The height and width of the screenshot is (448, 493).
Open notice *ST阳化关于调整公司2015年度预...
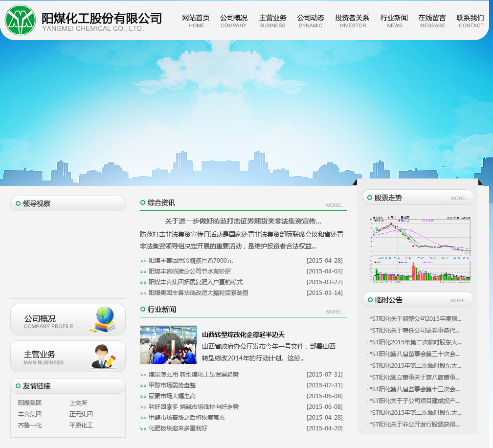pos(415,319)
